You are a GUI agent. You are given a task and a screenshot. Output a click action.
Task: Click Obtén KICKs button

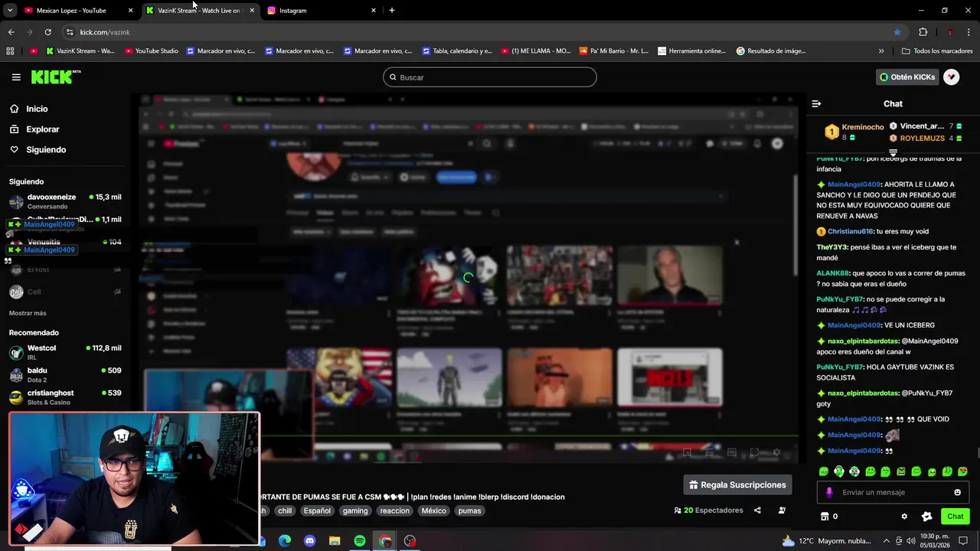tap(907, 77)
